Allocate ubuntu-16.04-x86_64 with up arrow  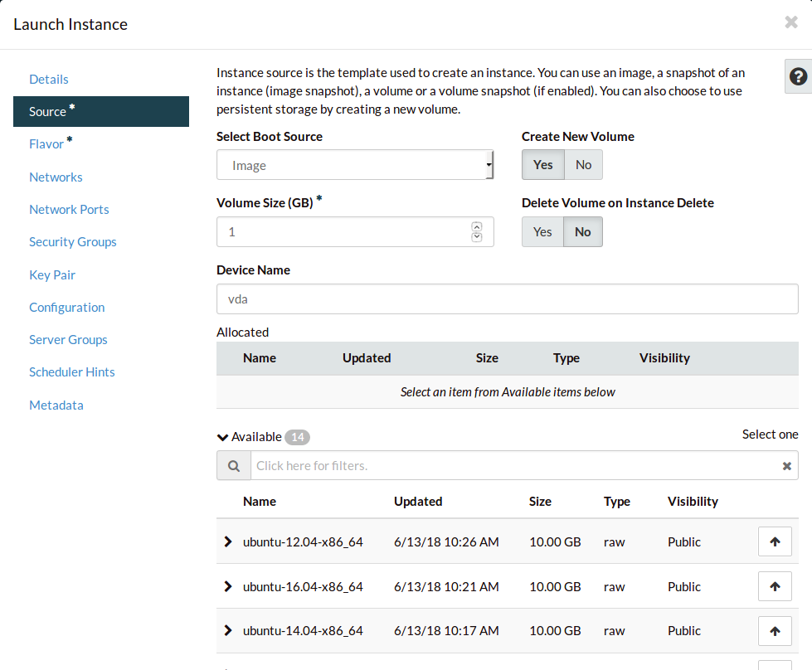[x=775, y=586]
